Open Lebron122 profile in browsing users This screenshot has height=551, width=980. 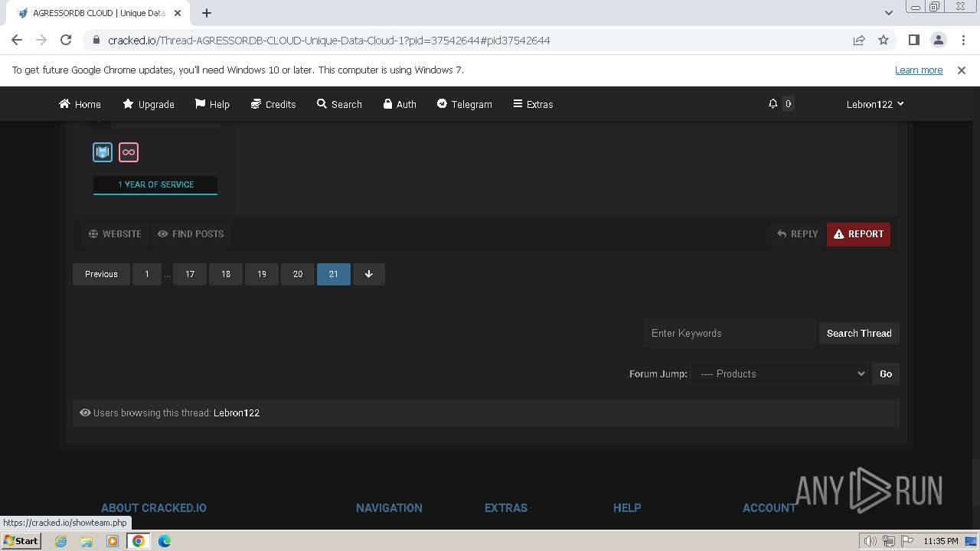pyautogui.click(x=237, y=412)
